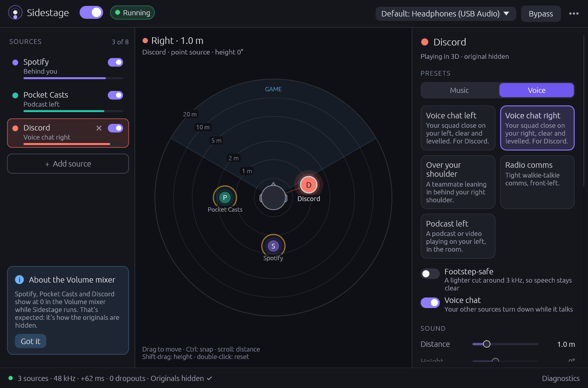Click the Add source button
This screenshot has height=388, width=588.
pos(68,164)
